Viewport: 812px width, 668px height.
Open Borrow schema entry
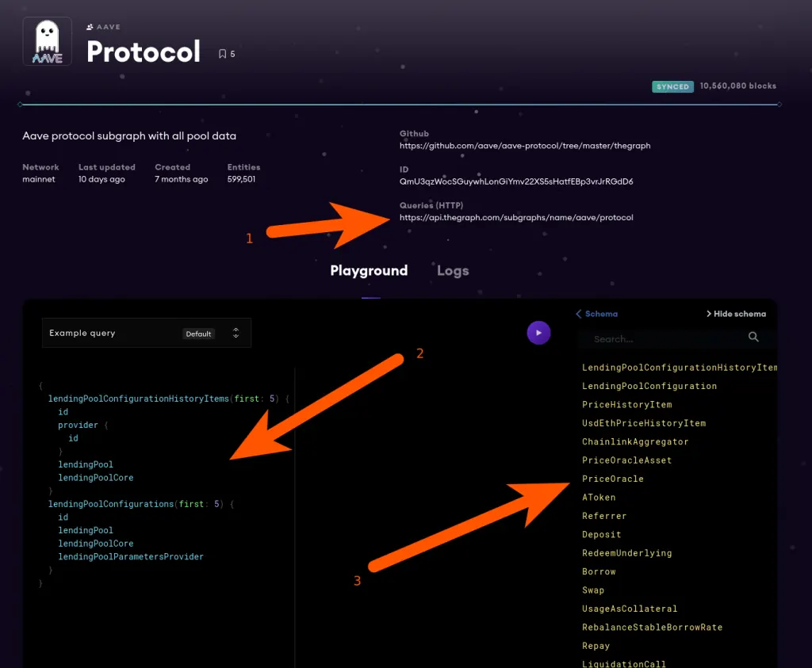point(599,572)
